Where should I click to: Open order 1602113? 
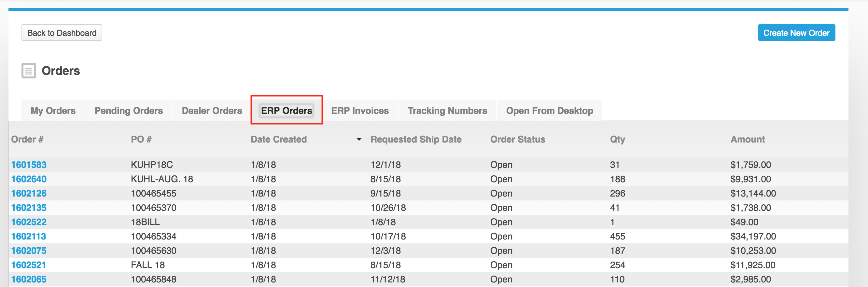pos(28,237)
